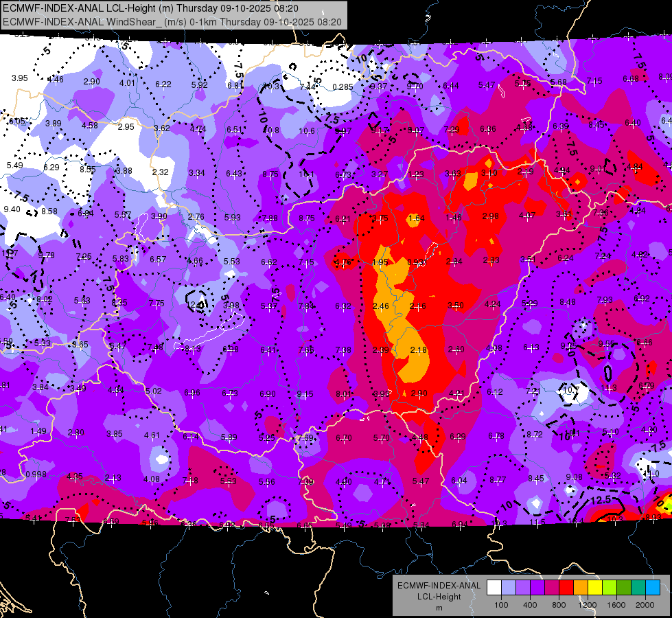Click the wind shear value 7.18
Viewport: 672px width, 618px height.
(190, 481)
